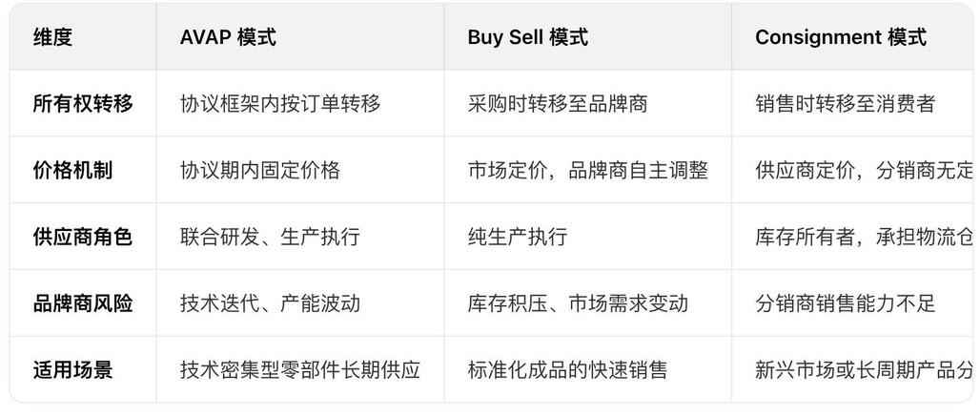Click the Buy Sell 模式 column header
The height and width of the screenshot is (417, 980).
pyautogui.click(x=527, y=38)
